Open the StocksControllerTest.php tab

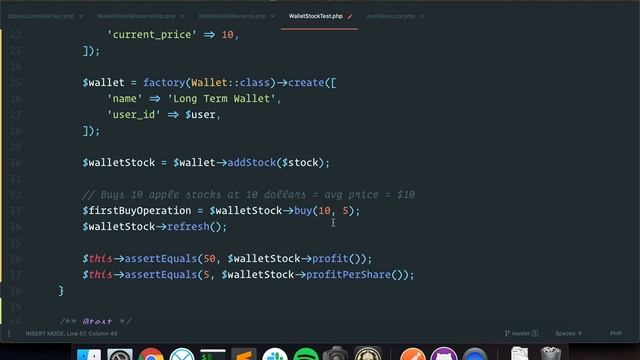(41, 16)
